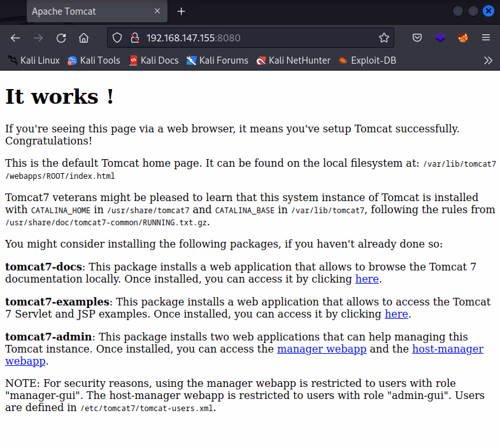Click the forward navigation arrow
This screenshot has height=448, width=500.
(38, 38)
